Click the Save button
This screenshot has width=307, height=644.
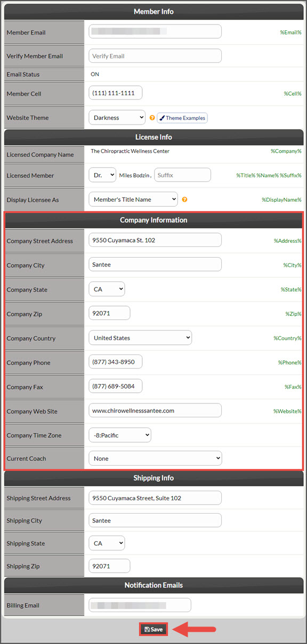pyautogui.click(x=153, y=629)
